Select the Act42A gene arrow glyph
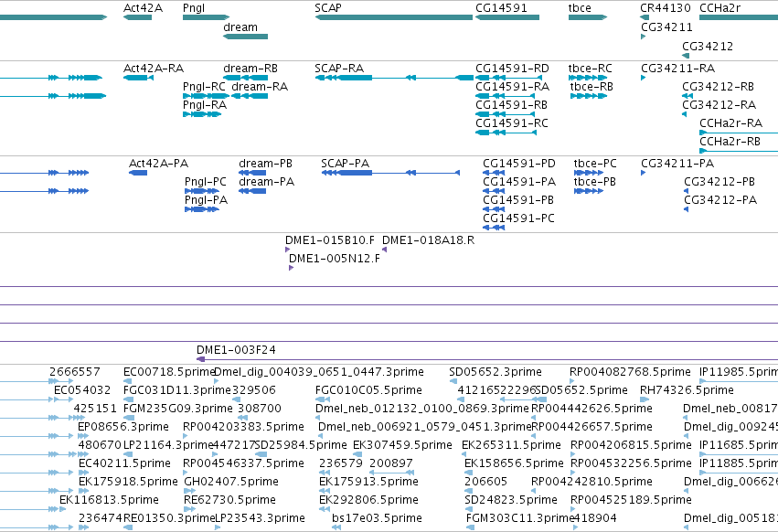 pos(137,17)
